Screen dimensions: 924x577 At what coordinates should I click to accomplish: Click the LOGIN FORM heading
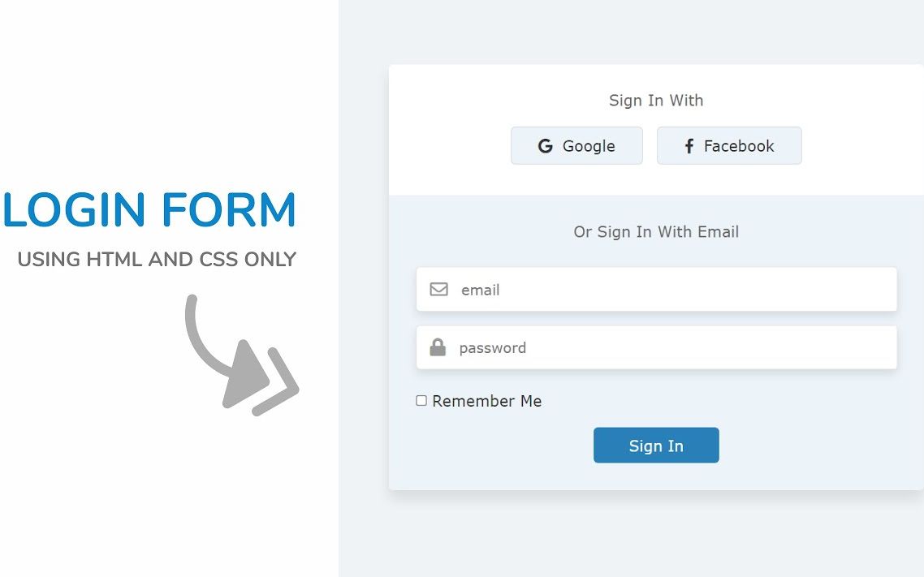149,209
